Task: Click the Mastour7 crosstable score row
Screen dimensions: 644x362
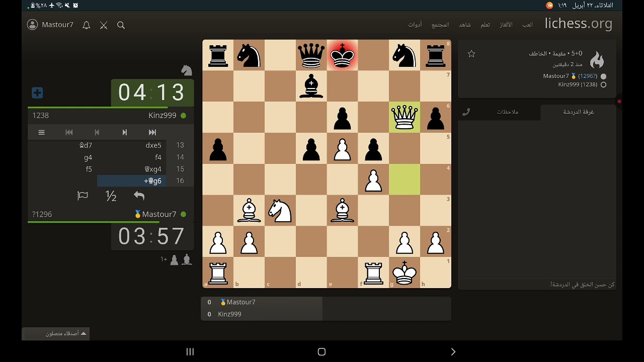Action: click(262, 302)
